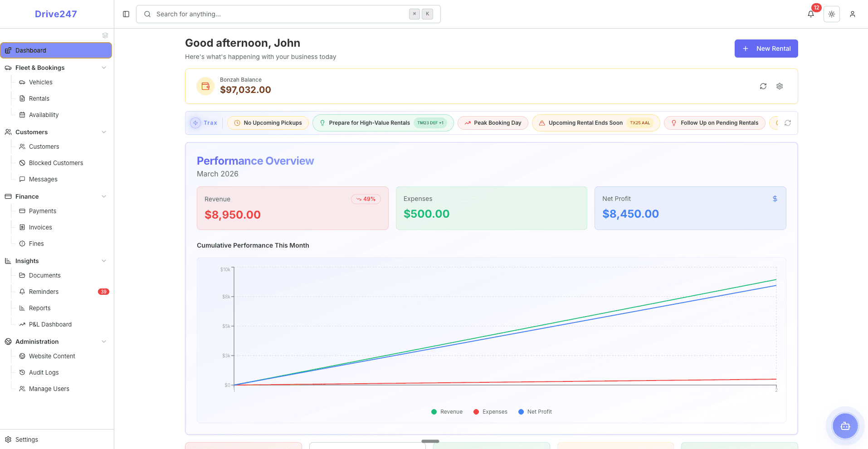Viewport: 868px width, 449px height.
Task: Open the user profile icon
Action: coord(852,14)
